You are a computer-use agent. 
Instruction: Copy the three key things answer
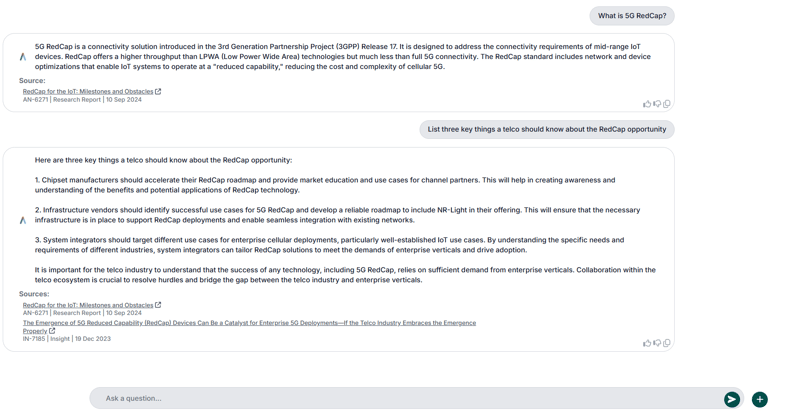[x=667, y=343]
